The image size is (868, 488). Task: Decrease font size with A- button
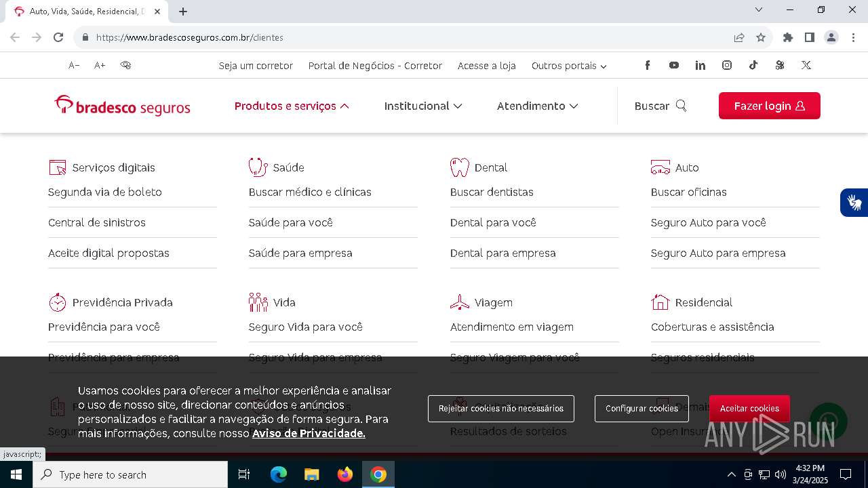74,65
